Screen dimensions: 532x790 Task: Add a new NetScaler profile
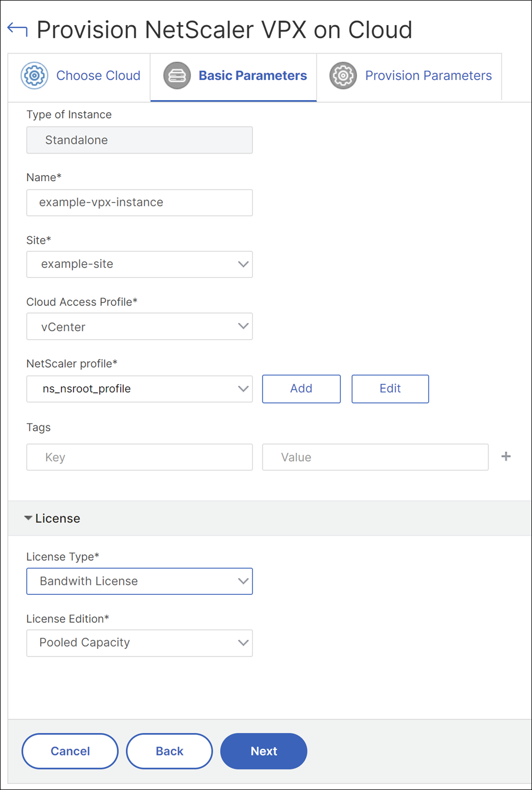301,389
